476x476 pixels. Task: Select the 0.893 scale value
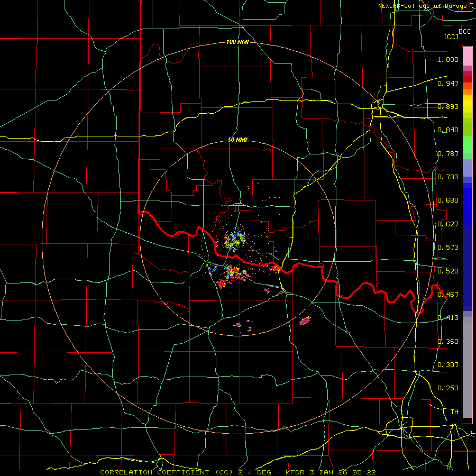(x=448, y=106)
